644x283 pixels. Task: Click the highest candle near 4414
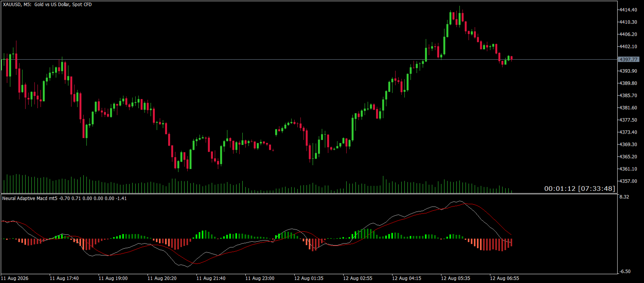459,15
